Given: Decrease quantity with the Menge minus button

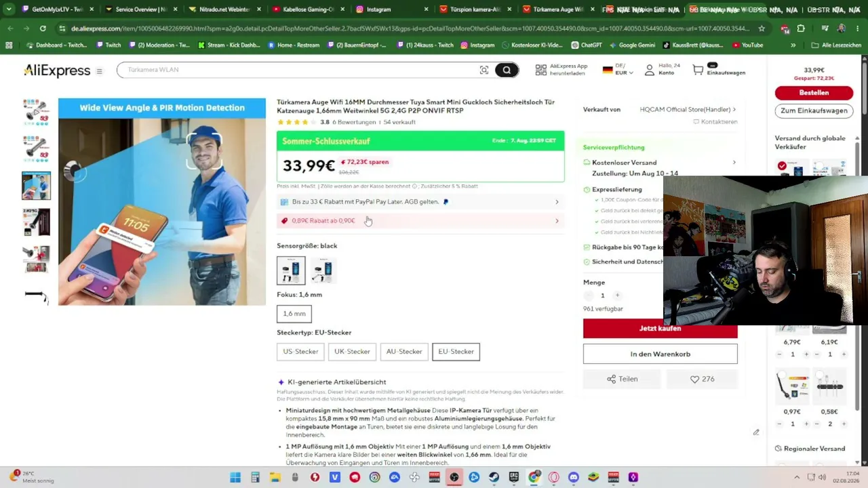Looking at the screenshot, I should 588,296.
